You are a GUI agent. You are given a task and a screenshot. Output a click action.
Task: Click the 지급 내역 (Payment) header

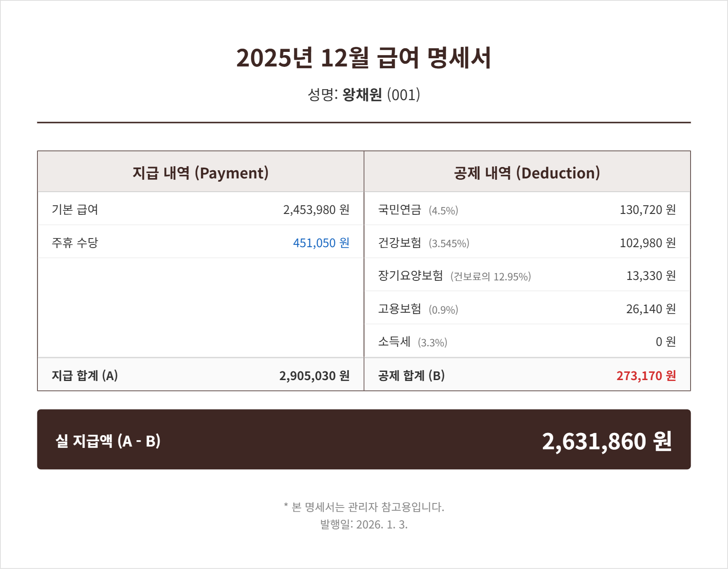click(x=201, y=173)
